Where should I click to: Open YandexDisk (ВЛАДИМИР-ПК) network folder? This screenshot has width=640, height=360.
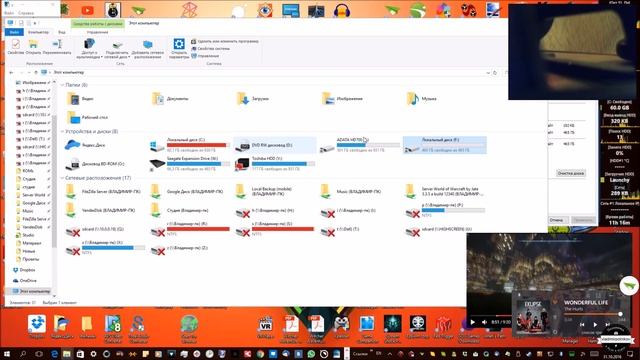(101, 210)
